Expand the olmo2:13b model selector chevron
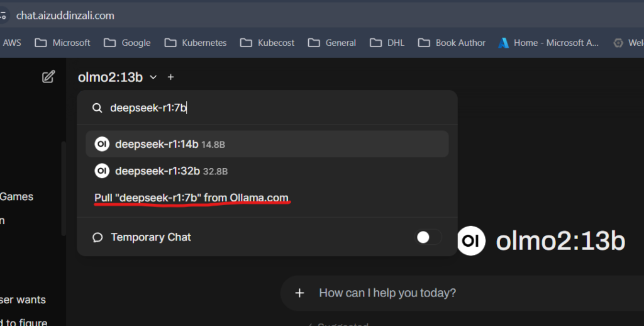644x326 pixels. tap(153, 77)
